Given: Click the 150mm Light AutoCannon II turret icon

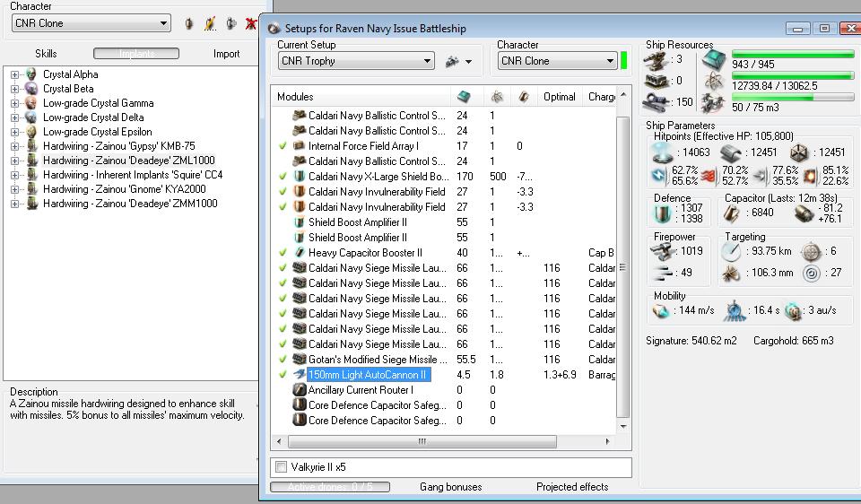Looking at the screenshot, I should tap(300, 375).
